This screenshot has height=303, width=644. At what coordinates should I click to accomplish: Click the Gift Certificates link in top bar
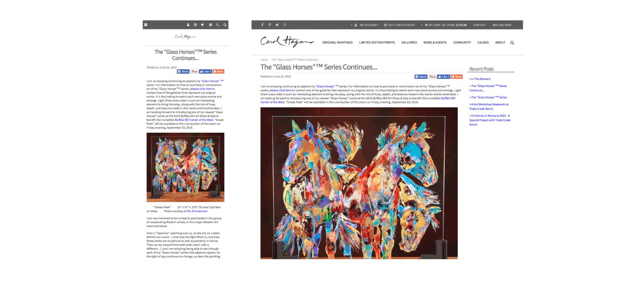tap(399, 25)
